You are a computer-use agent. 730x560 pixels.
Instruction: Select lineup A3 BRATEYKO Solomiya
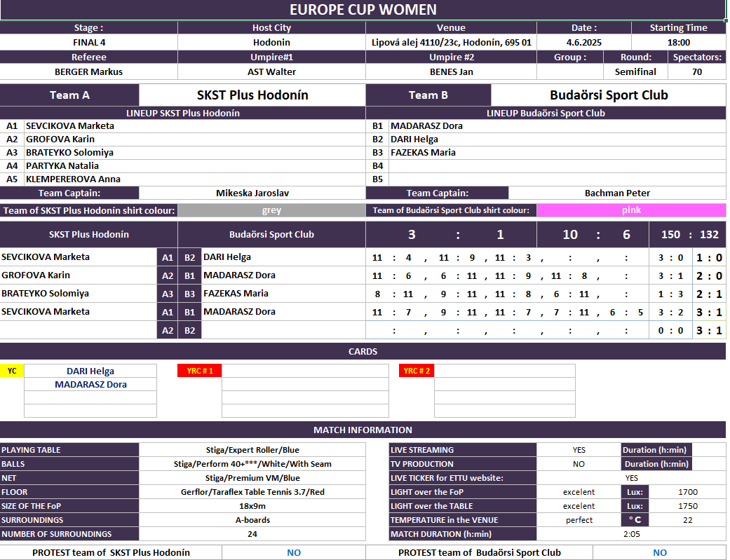(195, 152)
